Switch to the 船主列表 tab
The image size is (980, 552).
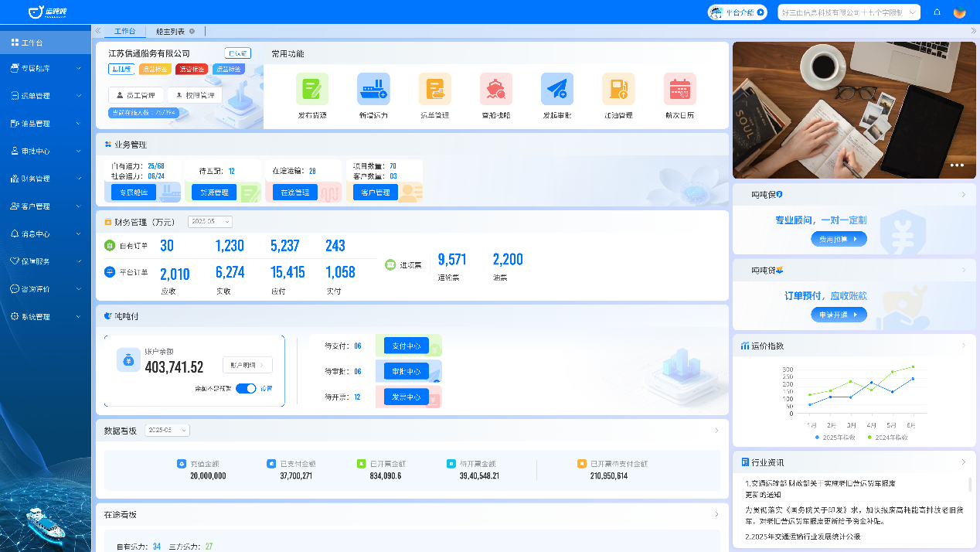(x=170, y=31)
